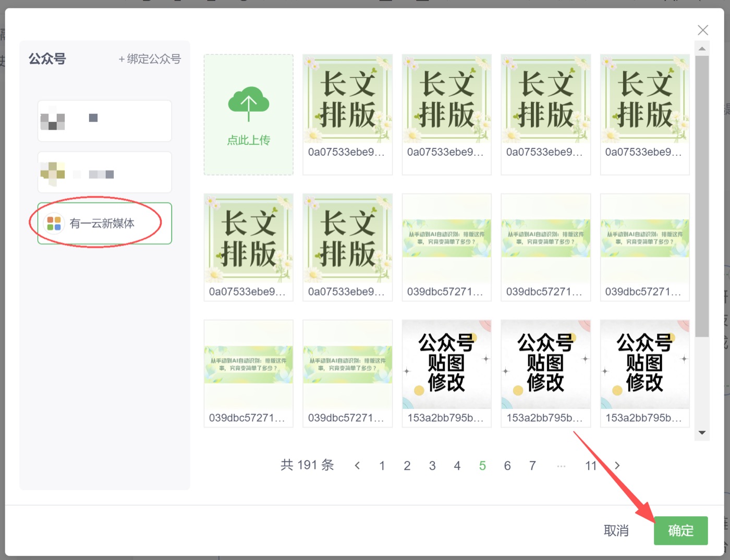The width and height of the screenshot is (730, 560).
Task: Select first 039dbc57271 thumbnail in third row
Action: pyautogui.click(x=249, y=374)
